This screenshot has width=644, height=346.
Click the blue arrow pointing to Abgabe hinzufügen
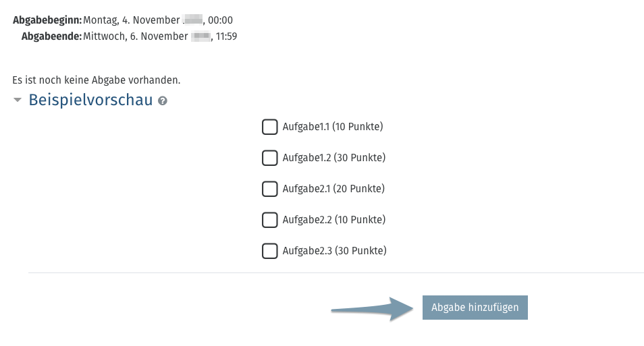coord(372,309)
